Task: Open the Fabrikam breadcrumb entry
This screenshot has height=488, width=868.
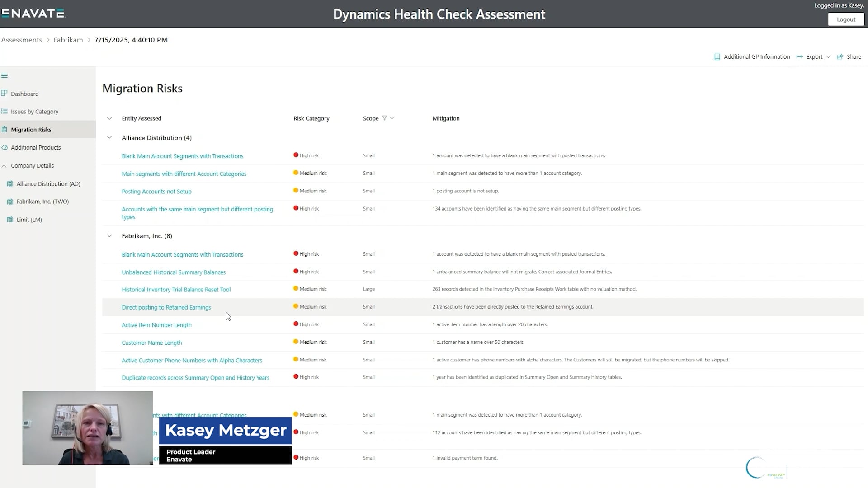Action: 68,40
